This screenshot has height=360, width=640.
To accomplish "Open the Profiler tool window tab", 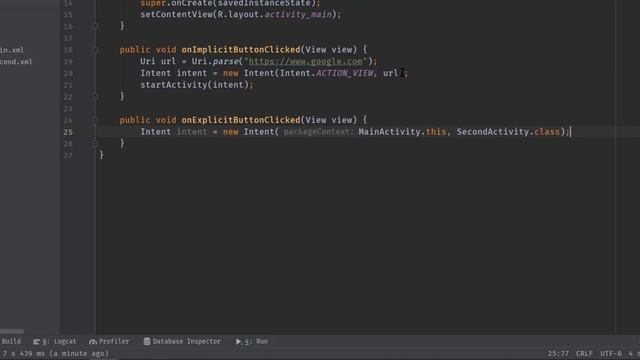I will 109,341.
